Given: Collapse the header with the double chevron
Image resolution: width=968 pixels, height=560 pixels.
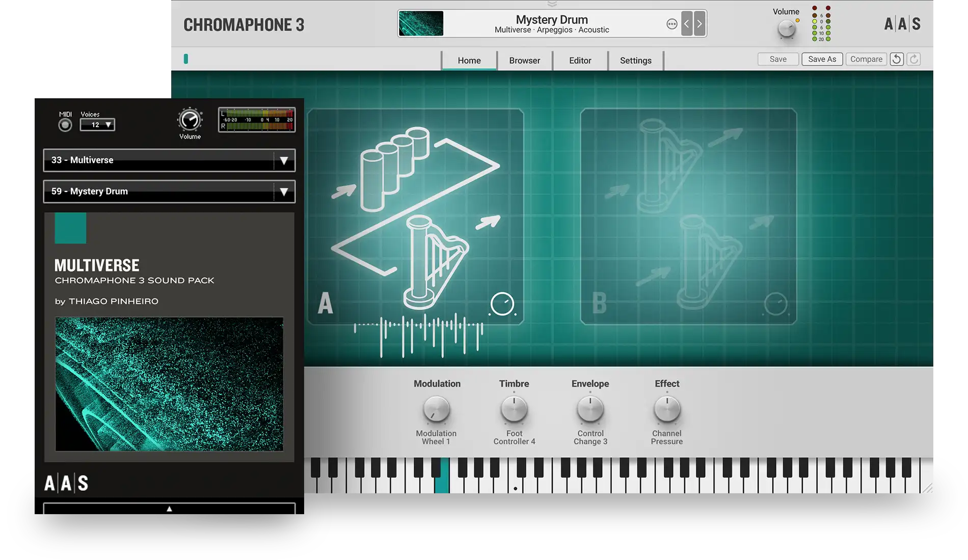Looking at the screenshot, I should (x=552, y=3).
